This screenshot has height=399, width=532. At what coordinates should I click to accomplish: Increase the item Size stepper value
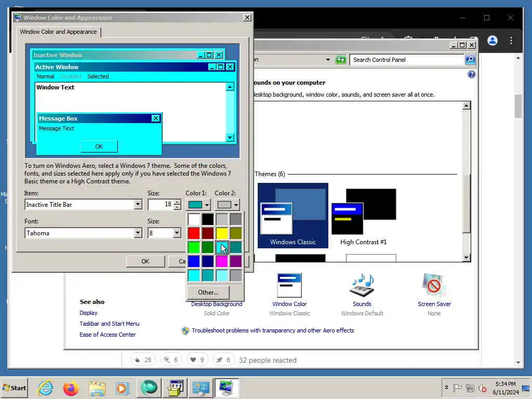(x=177, y=202)
